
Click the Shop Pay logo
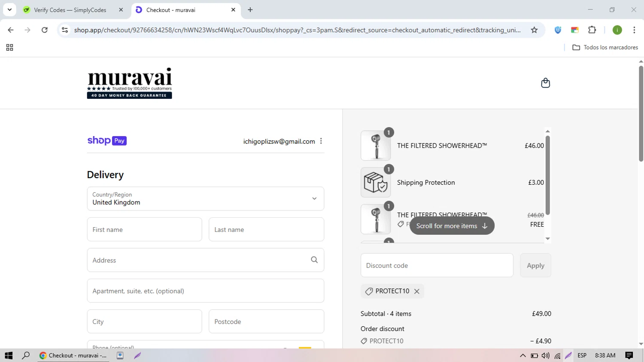(107, 141)
